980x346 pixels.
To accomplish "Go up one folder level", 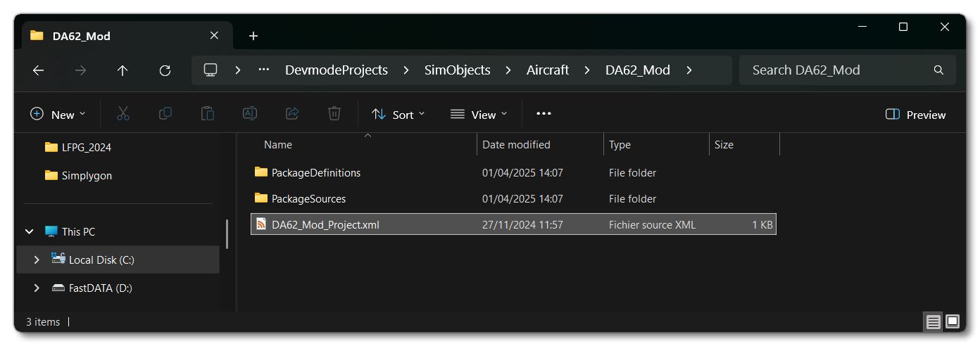I will [x=122, y=70].
